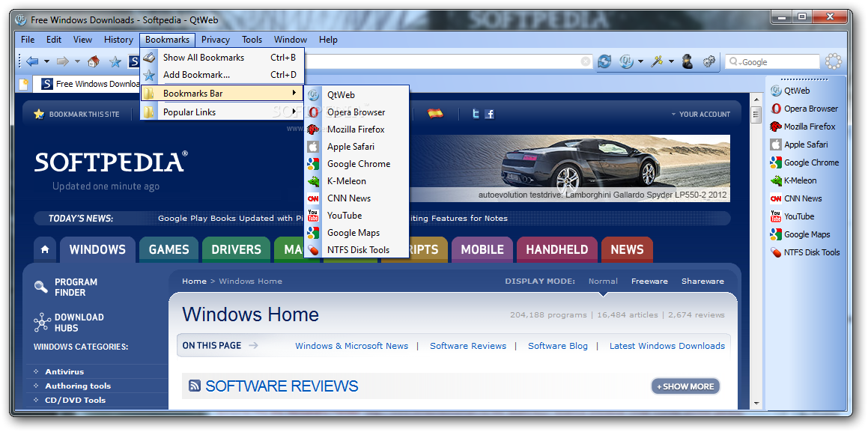Screen dimensions: 868x432
Task: Open the Software Blog link
Action: pyautogui.click(x=557, y=346)
